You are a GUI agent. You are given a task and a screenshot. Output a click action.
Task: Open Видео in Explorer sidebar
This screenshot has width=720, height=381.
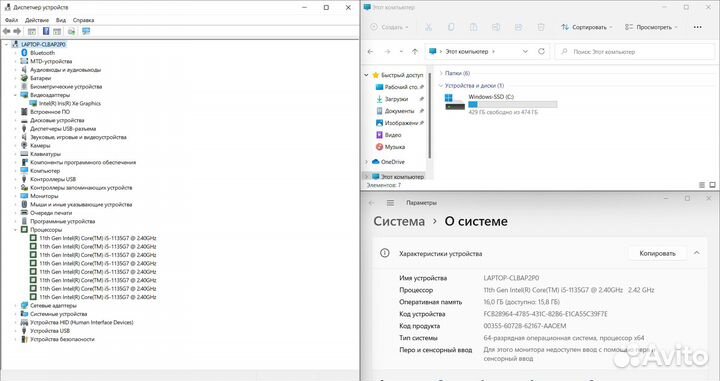[389, 134]
